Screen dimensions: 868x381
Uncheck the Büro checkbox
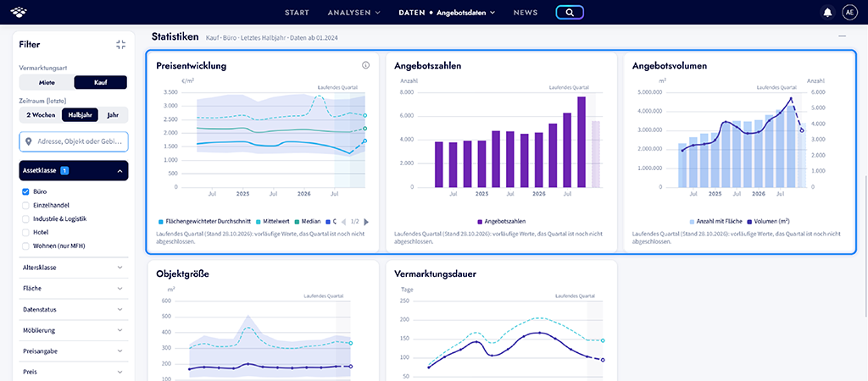(x=25, y=192)
